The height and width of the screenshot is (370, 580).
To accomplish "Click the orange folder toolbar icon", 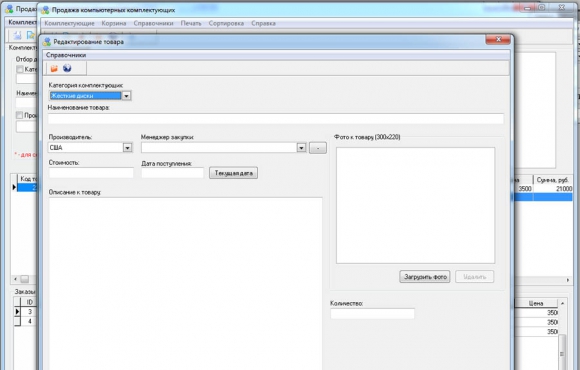I will [54, 68].
